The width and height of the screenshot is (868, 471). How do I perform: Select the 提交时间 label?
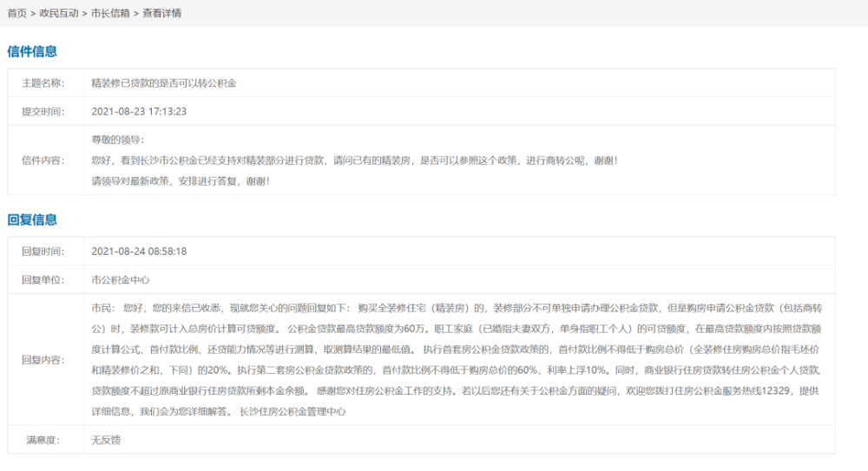click(x=43, y=111)
